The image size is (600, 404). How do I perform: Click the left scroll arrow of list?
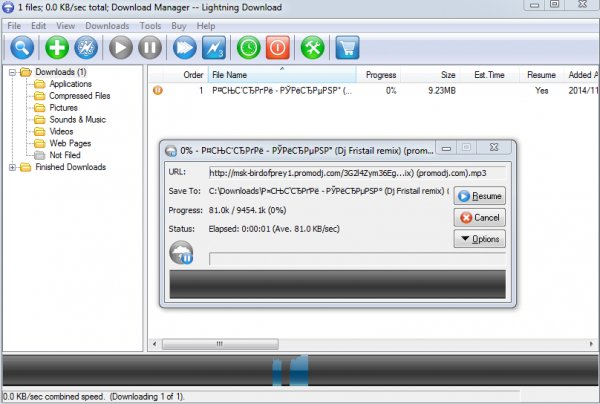click(155, 344)
